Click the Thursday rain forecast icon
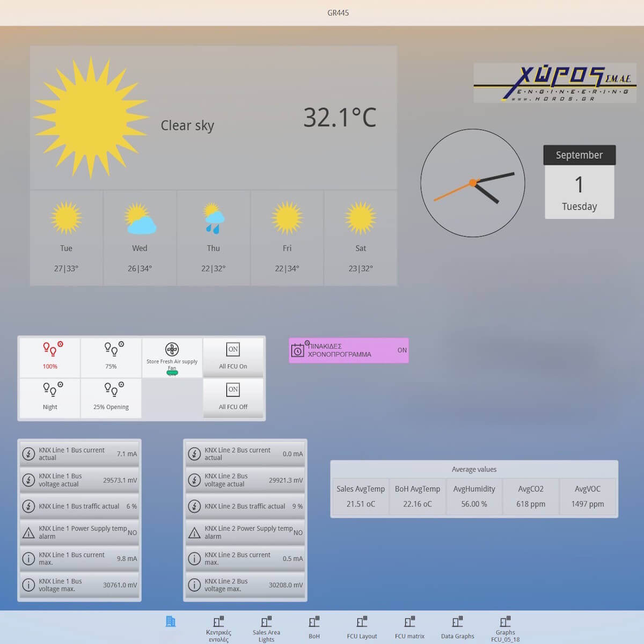 tap(214, 218)
